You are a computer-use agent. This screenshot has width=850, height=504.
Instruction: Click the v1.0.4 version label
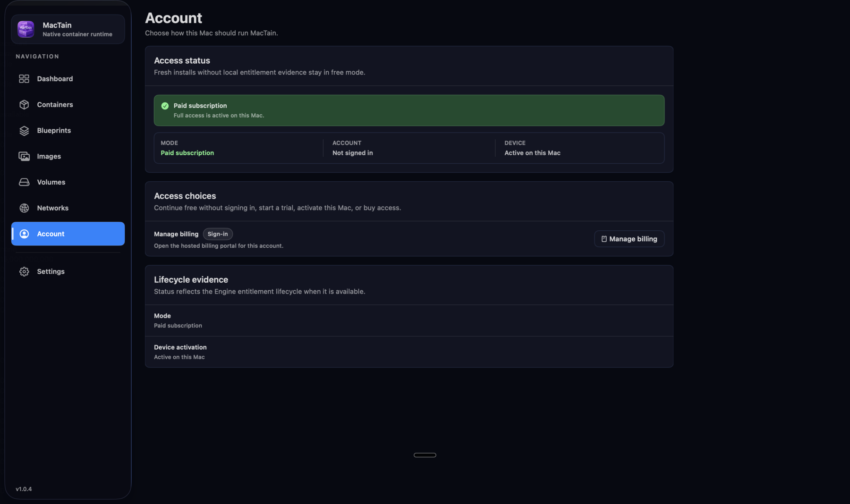click(x=24, y=489)
